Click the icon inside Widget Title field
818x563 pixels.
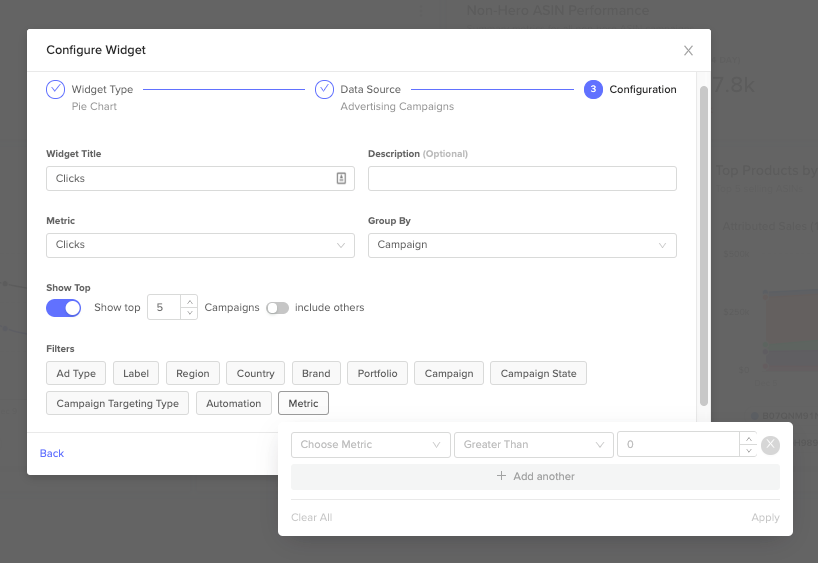click(x=341, y=178)
